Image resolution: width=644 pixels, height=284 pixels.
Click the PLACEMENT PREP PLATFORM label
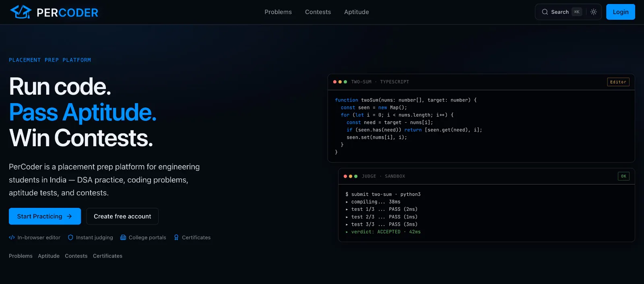[50, 60]
